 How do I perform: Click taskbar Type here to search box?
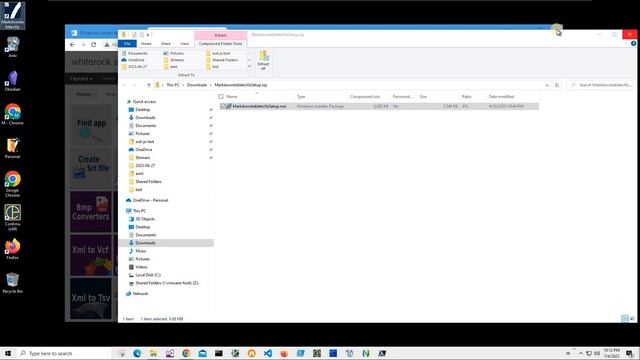pos(64,353)
